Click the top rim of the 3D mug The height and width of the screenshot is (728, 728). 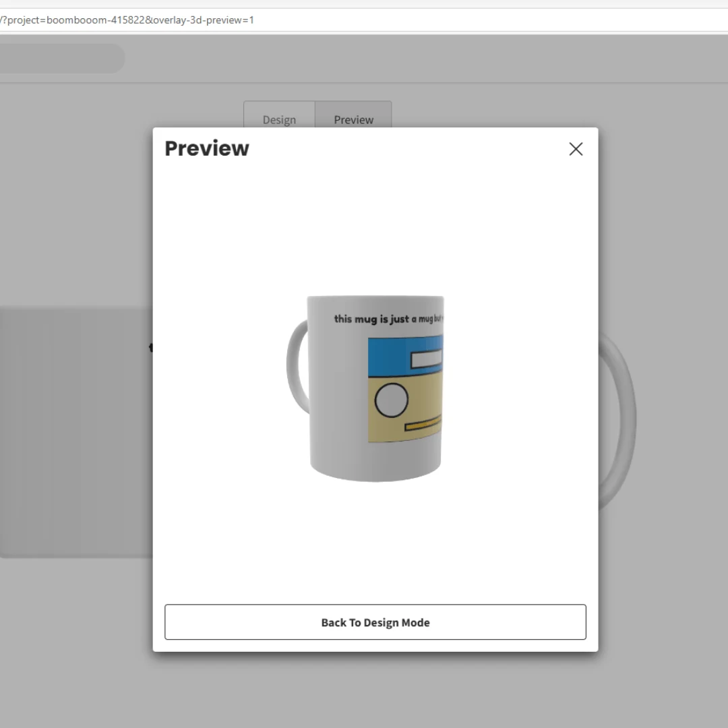pos(375,298)
